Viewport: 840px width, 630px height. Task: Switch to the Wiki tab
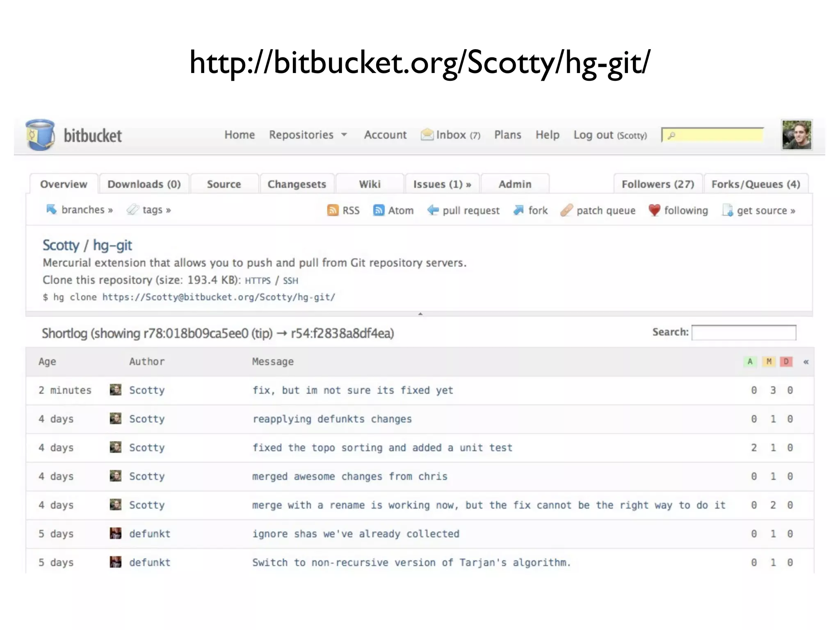(370, 184)
